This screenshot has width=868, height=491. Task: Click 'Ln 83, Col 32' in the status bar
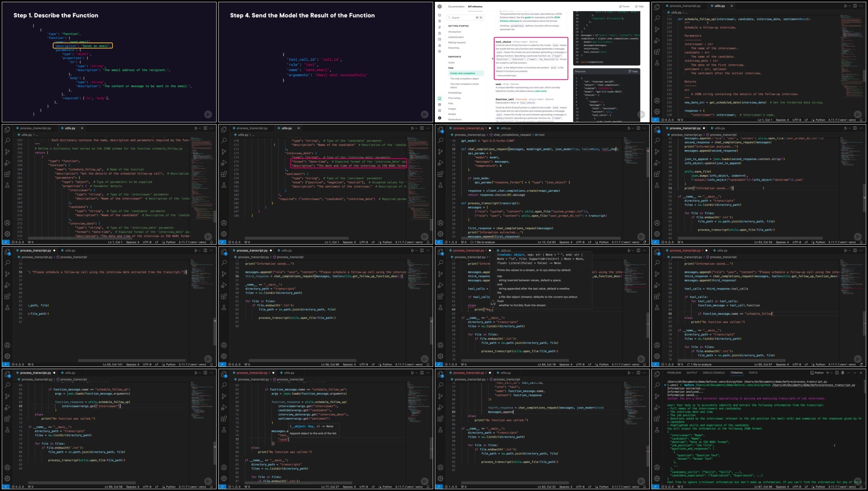point(547,487)
